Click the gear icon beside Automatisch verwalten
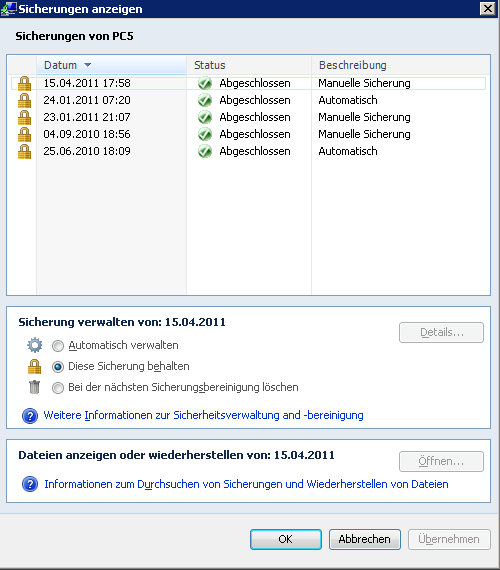This screenshot has width=500, height=570. click(x=35, y=345)
